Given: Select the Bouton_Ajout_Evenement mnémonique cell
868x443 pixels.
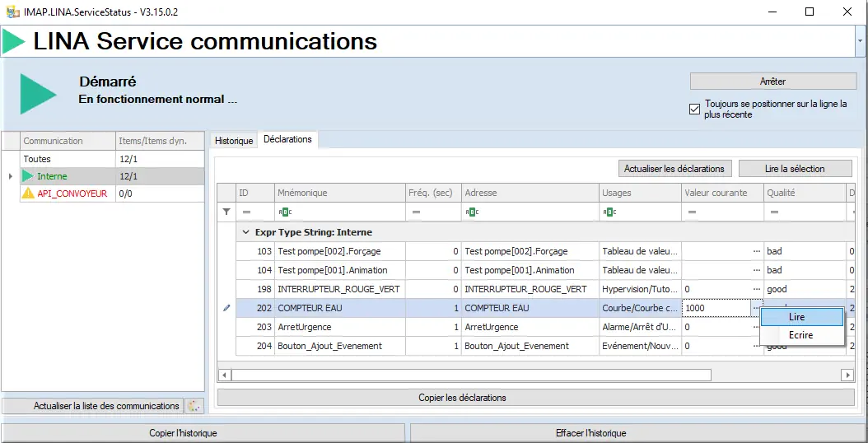Looking at the screenshot, I should [x=340, y=346].
